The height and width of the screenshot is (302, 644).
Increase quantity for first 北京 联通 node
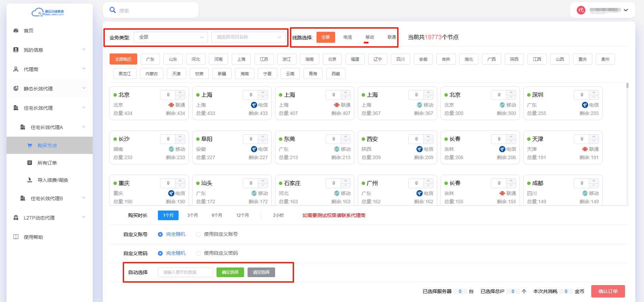180,92
